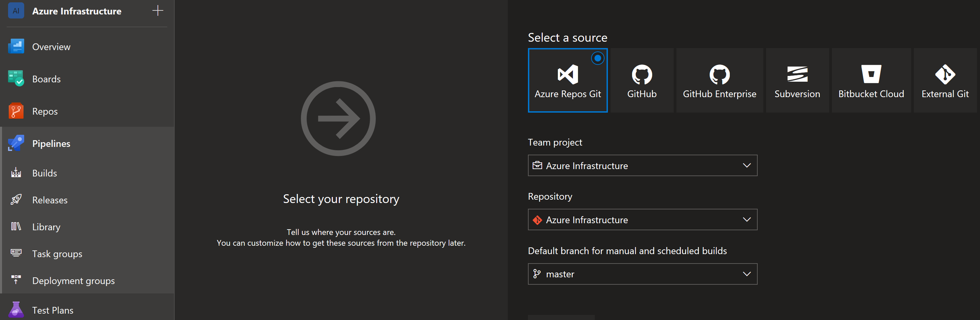
Task: Click the Builds icon
Action: click(x=16, y=172)
